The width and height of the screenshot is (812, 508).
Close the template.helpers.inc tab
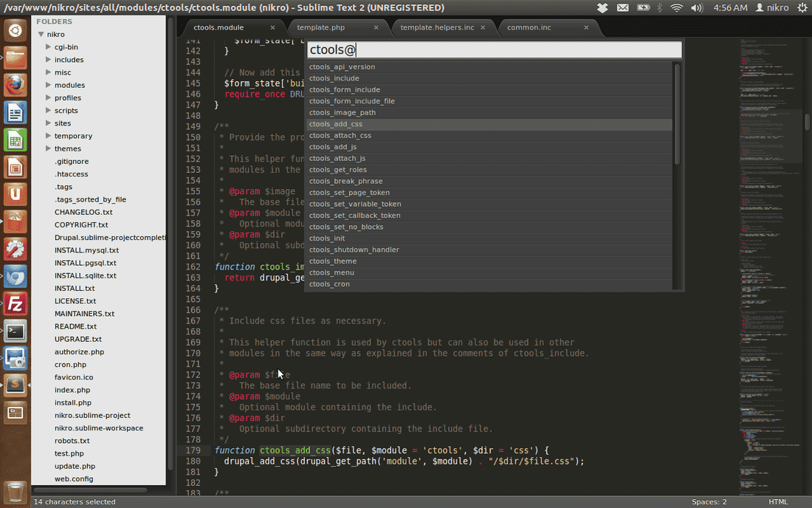click(x=483, y=27)
